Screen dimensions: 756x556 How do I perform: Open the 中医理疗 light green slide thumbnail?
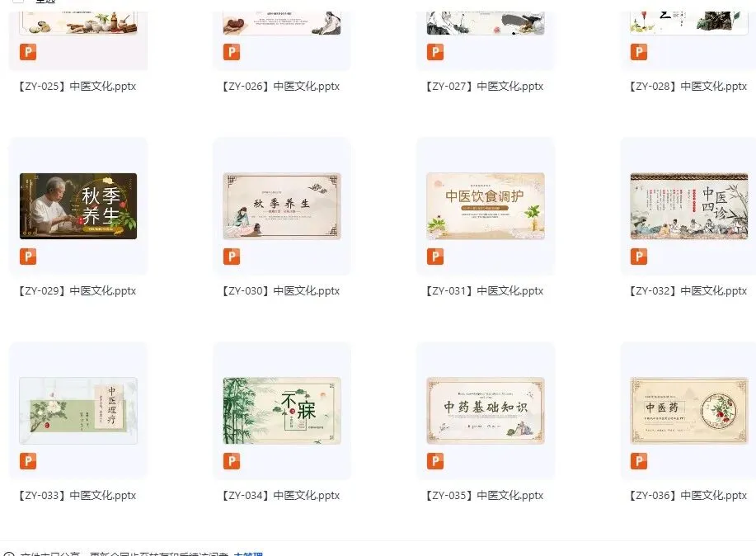[78, 411]
